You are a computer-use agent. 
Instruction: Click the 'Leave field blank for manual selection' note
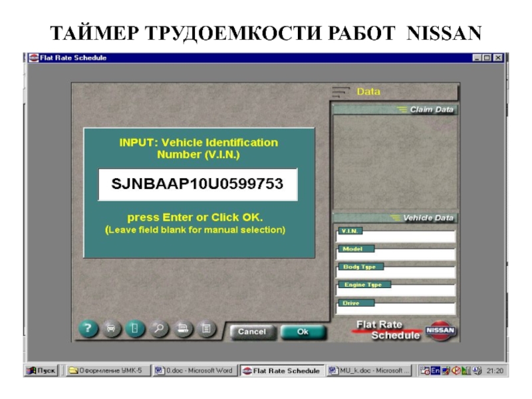pyautogui.click(x=195, y=230)
